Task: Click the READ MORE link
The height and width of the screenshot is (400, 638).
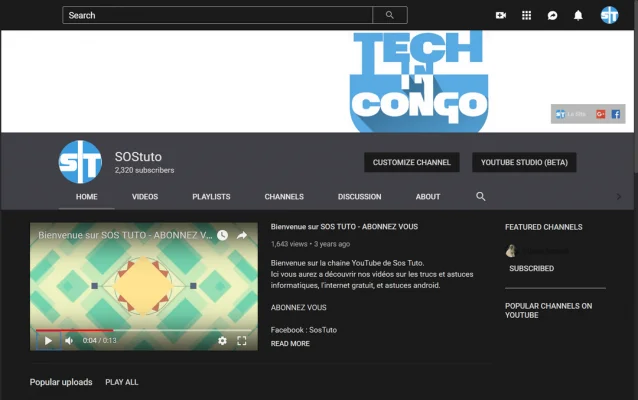Action: point(290,343)
